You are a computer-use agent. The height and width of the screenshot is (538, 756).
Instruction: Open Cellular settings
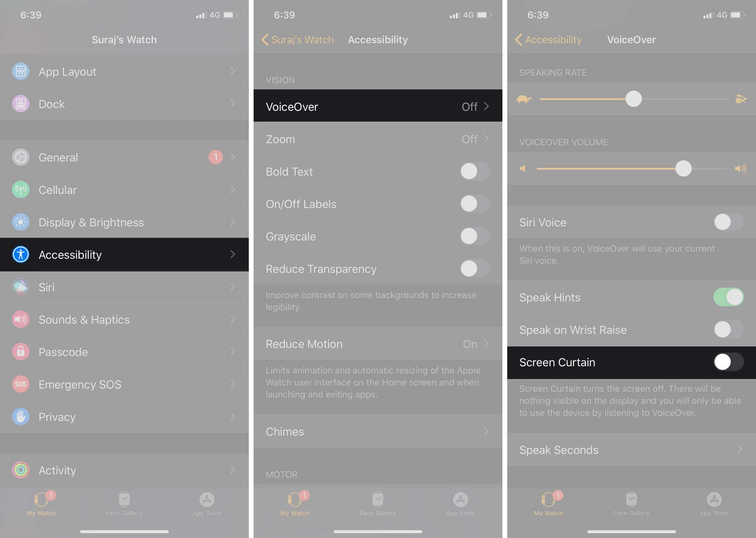point(125,189)
